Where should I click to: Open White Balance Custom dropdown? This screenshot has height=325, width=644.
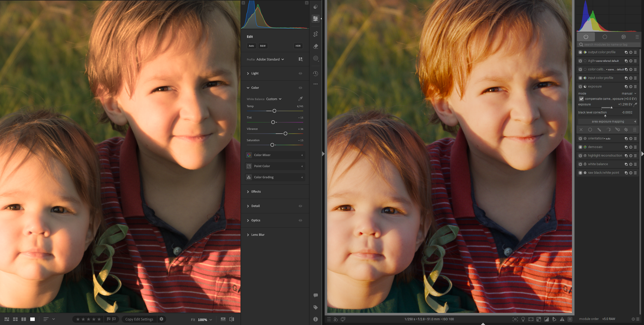274,99
